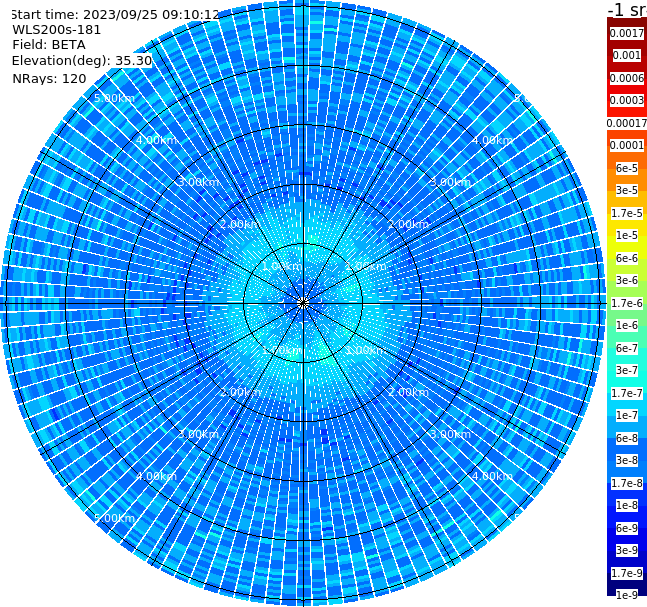This screenshot has height=607, width=647.
Task: Click the 6e-6 colorbar label
Action: click(x=627, y=258)
